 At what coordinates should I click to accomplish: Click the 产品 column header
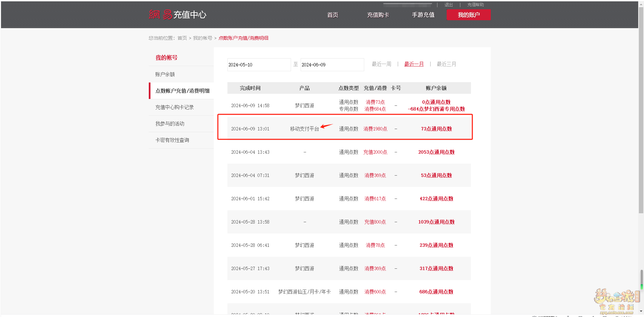pyautogui.click(x=304, y=88)
